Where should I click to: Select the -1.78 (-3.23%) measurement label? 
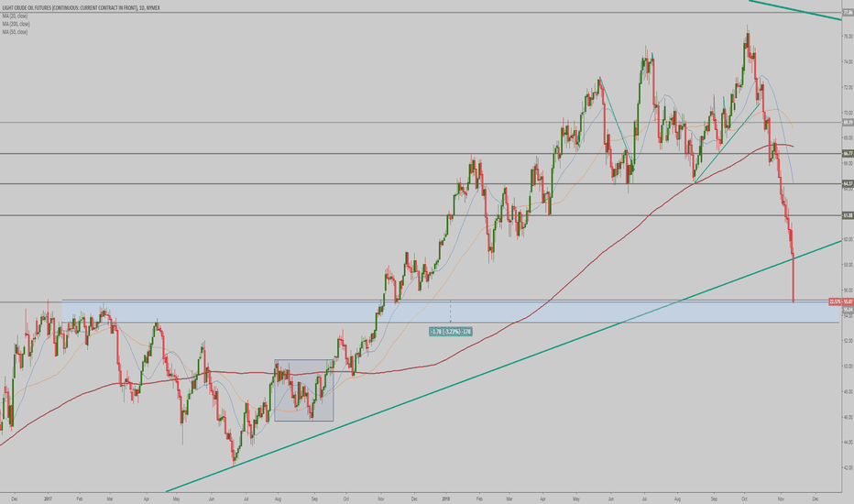click(451, 332)
